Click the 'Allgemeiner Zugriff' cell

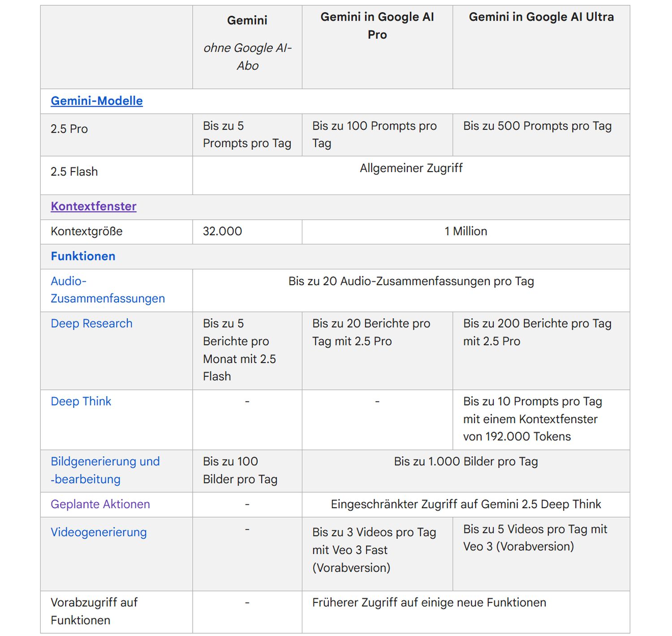411,168
